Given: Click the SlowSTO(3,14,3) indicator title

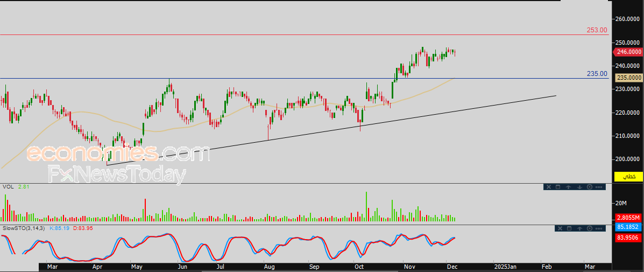Looking at the screenshot, I should (24, 228).
